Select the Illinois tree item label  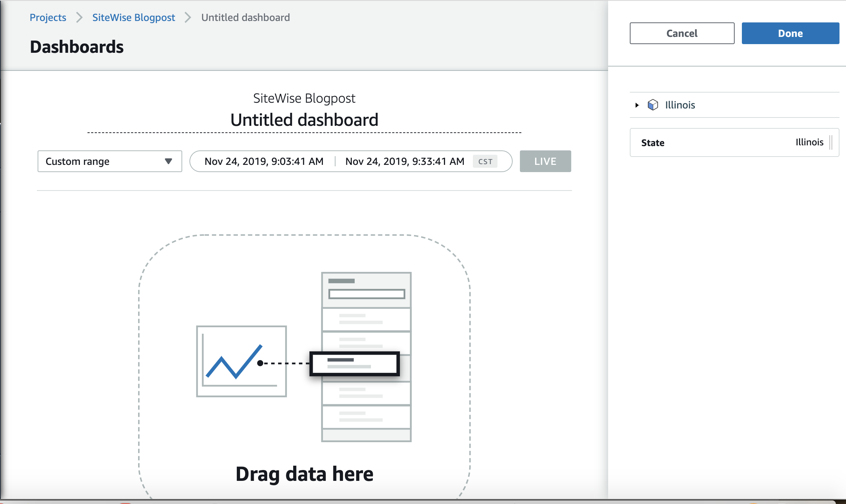(x=680, y=105)
